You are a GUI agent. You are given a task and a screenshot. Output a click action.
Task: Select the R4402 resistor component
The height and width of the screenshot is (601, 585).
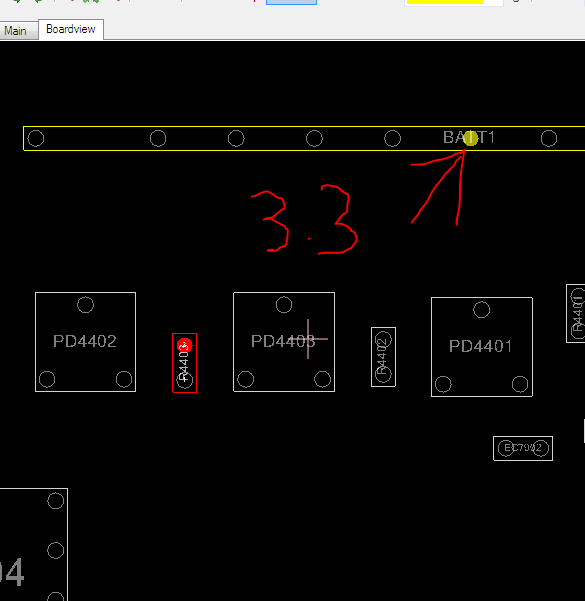tap(383, 357)
